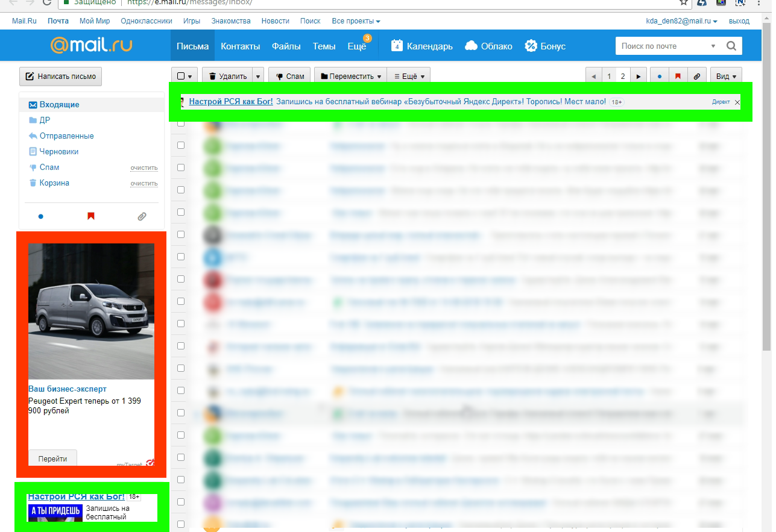
Task: Click the paperclip attachment filter beside Вид
Action: 697,77
